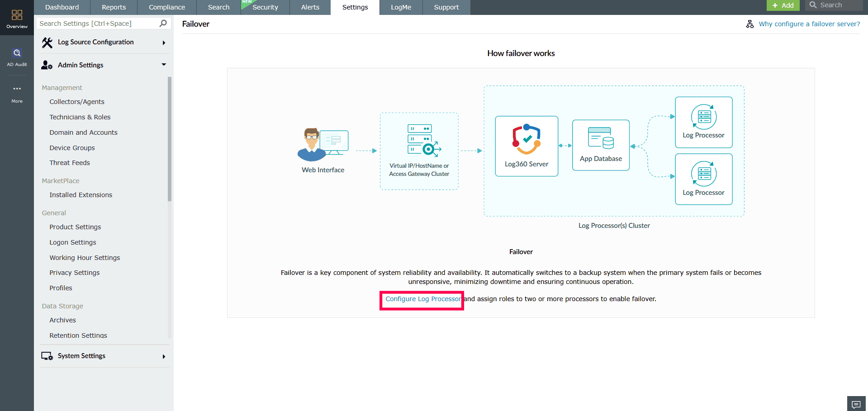
Task: Click the More ellipsis icon in sidebar
Action: 17,89
